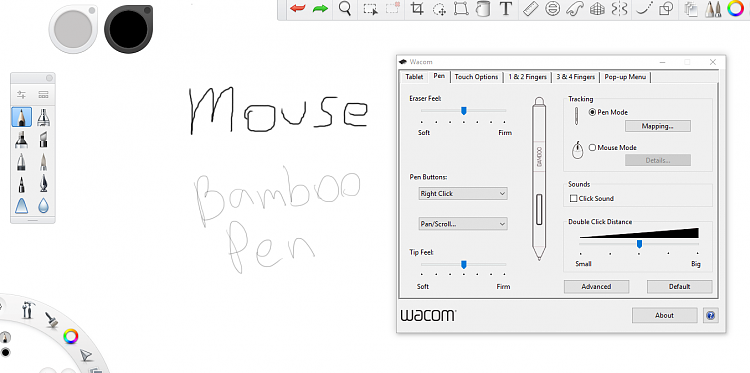Click the Advanced button

tap(596, 287)
